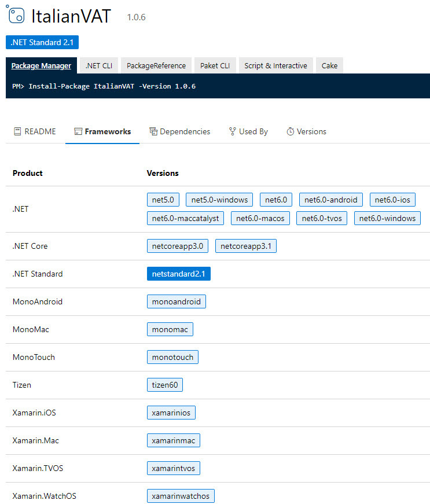Click the Used By fork icon
The image size is (430, 504).
[232, 131]
